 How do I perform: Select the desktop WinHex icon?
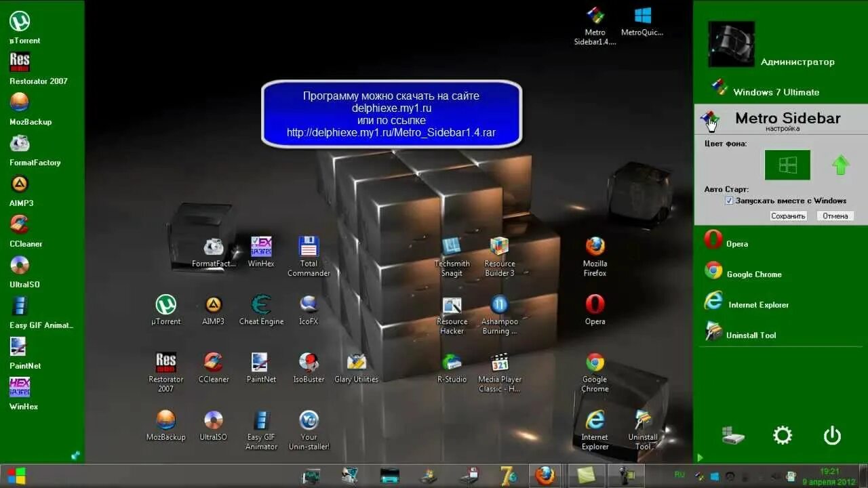[261, 251]
